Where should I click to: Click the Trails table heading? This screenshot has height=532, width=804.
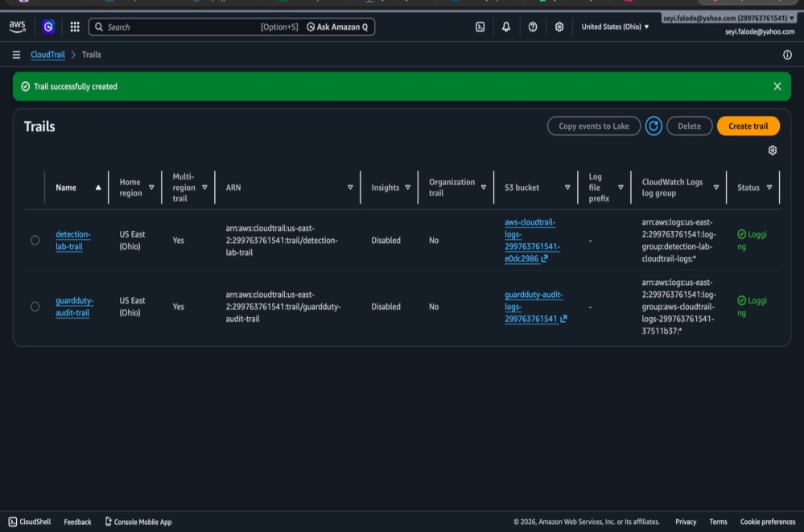[x=39, y=126]
